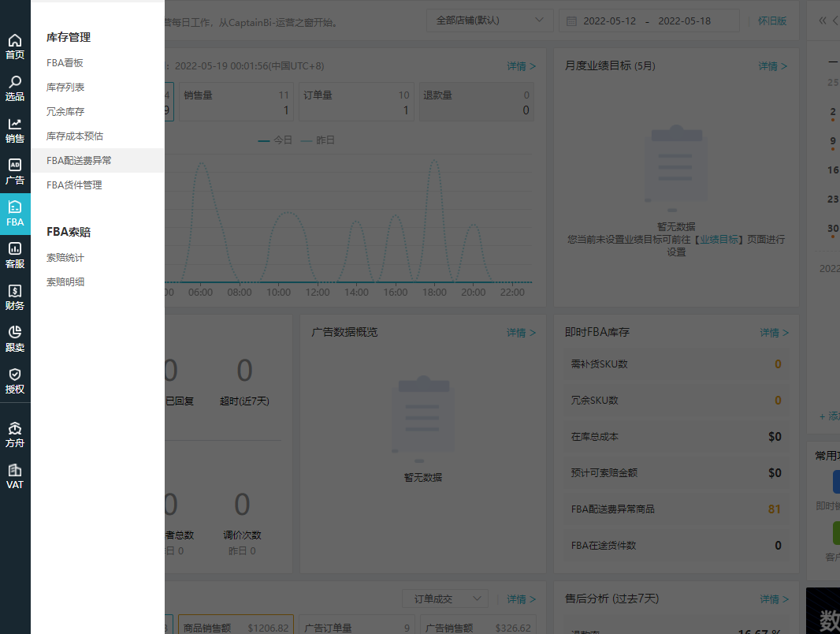Click the 授权 authorization shield icon

(x=15, y=382)
